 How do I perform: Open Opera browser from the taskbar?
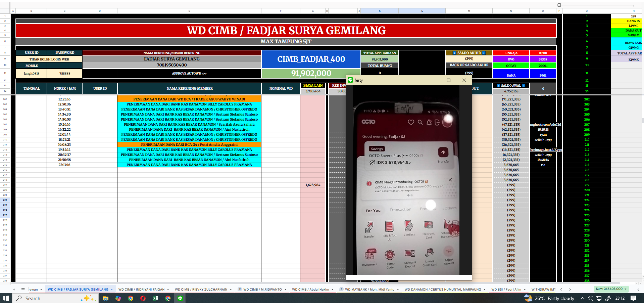click(143, 298)
